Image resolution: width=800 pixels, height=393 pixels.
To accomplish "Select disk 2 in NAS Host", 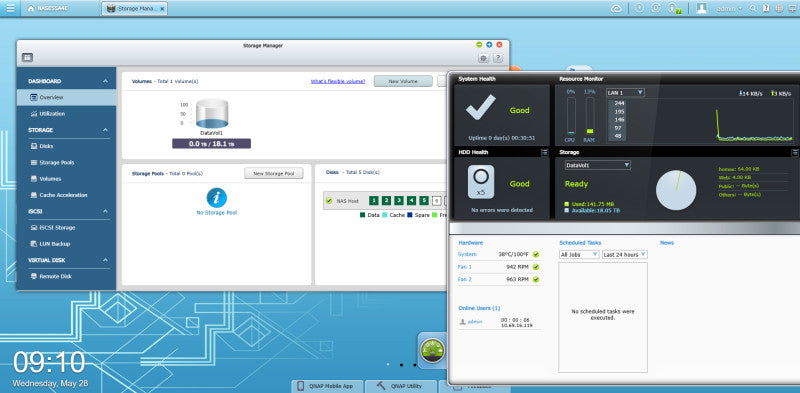I will [x=386, y=201].
